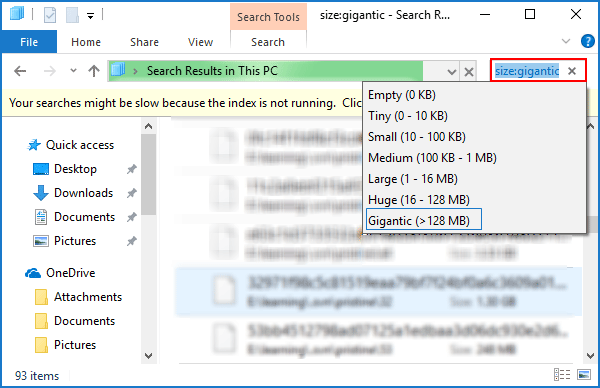
Task: Click the OneDrive Documents folder icon
Action: point(41,321)
